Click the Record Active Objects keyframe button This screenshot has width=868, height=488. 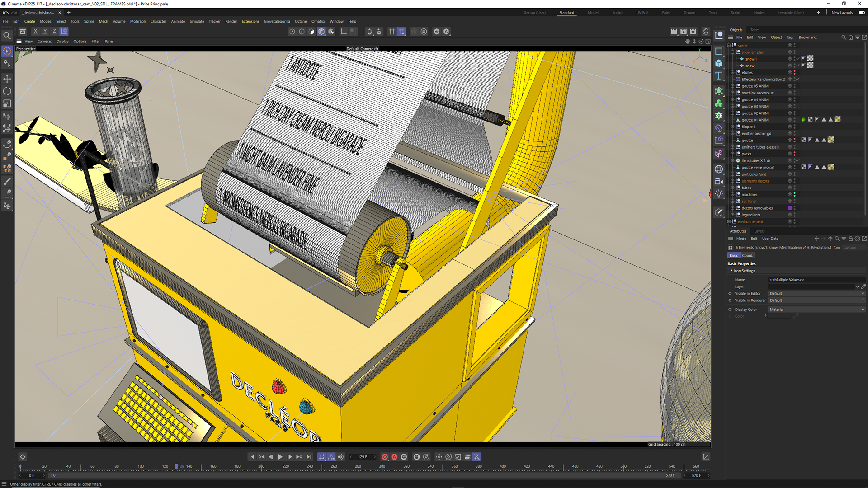tap(385, 457)
